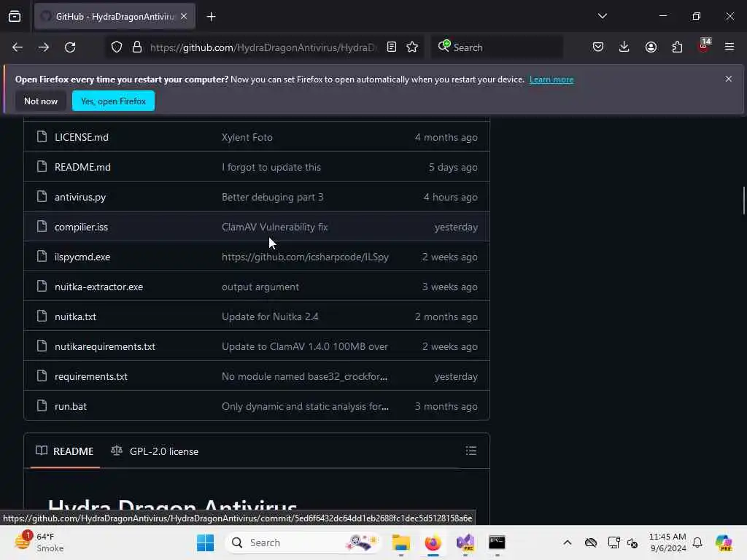747x560 pixels.
Task: Open ilspycmd.exe file
Action: pos(82,257)
